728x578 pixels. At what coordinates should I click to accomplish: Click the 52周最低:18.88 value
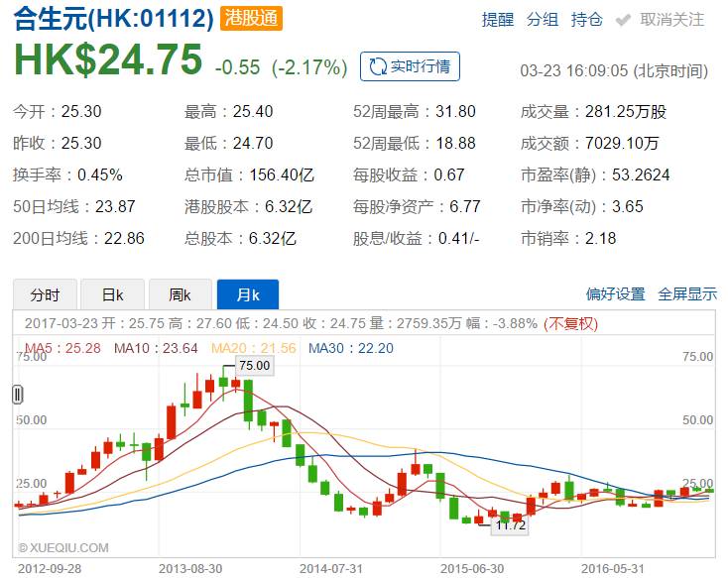click(x=455, y=143)
